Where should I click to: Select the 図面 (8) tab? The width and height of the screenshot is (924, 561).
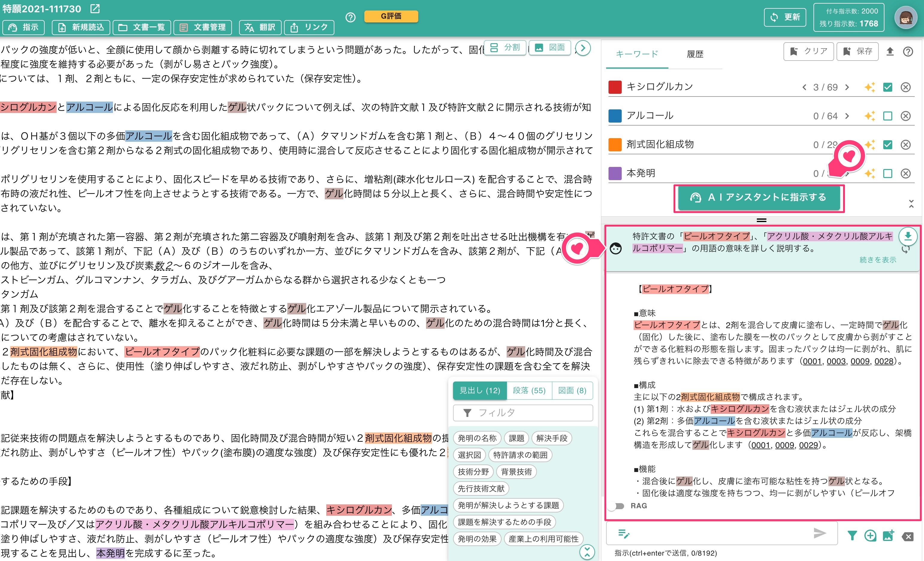572,391
